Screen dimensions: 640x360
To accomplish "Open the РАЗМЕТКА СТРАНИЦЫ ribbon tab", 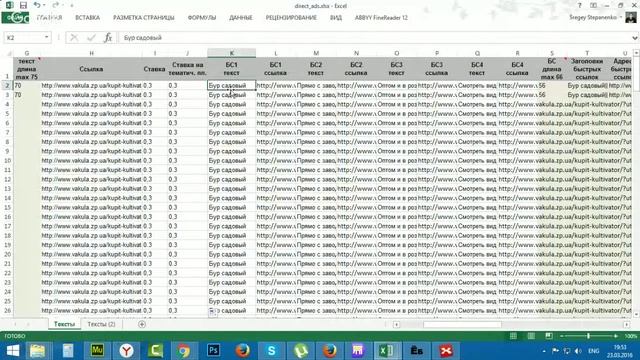I will click(144, 18).
